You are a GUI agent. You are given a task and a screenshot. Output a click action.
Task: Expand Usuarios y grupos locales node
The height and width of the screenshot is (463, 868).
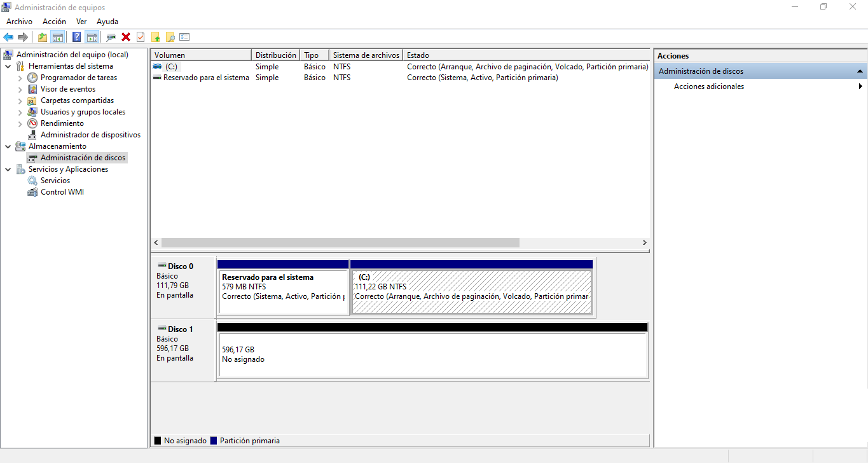click(20, 113)
